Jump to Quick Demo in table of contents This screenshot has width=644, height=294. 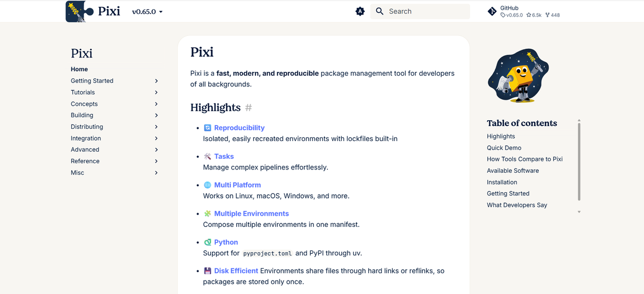click(x=504, y=148)
